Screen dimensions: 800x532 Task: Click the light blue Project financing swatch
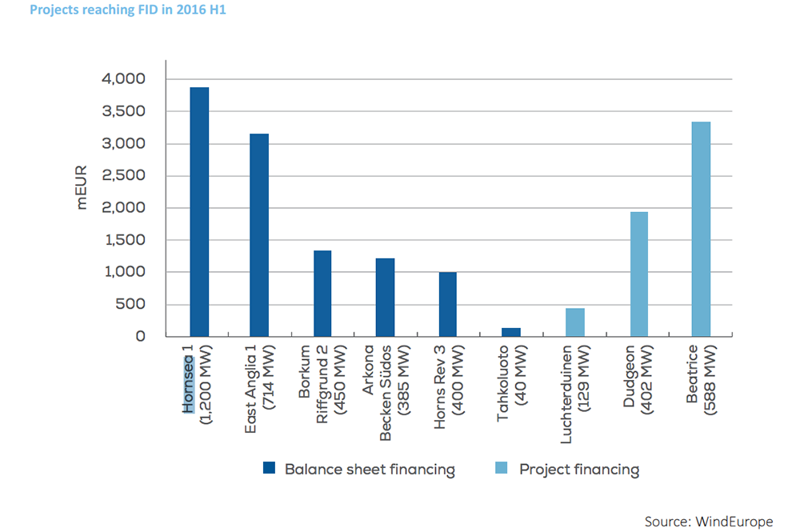point(502,468)
